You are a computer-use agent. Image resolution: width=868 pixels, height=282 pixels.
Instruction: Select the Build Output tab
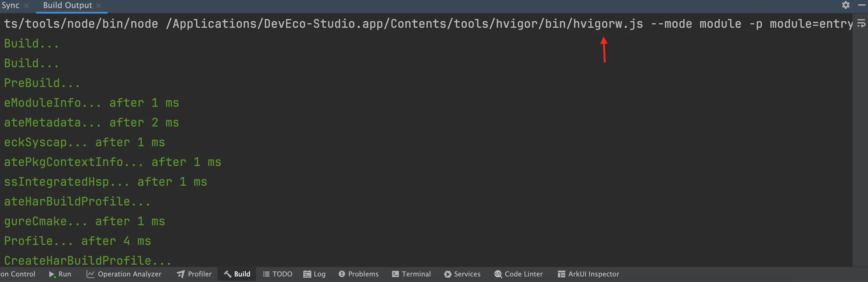coord(68,5)
